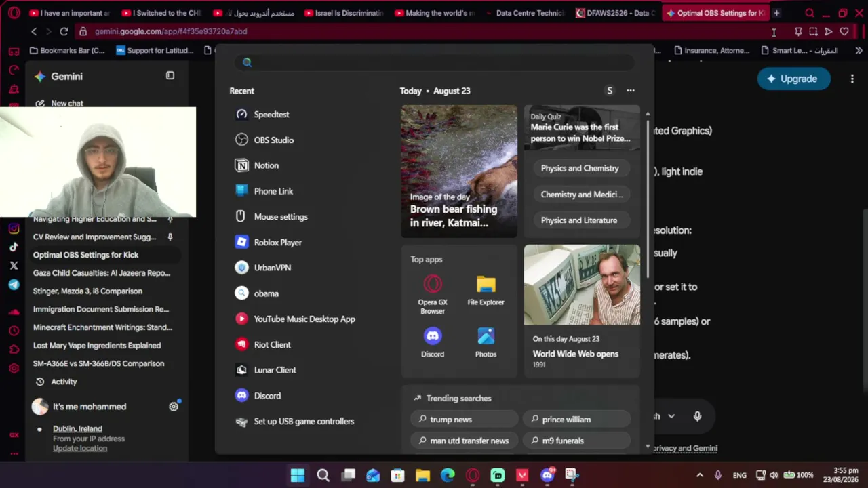
Task: Open Opera GX Browser in Top apps
Action: [x=433, y=294]
